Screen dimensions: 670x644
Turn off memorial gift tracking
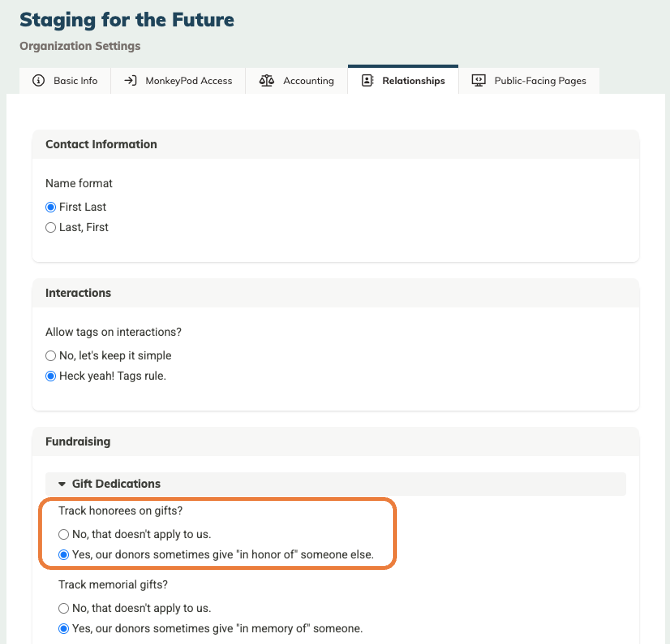pyautogui.click(x=64, y=608)
